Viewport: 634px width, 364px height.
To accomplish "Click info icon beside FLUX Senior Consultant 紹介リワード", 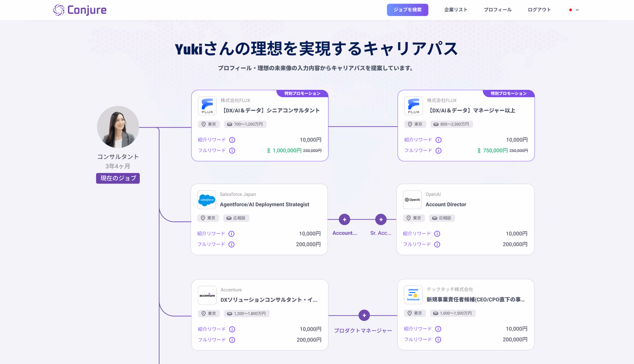I will pyautogui.click(x=232, y=140).
